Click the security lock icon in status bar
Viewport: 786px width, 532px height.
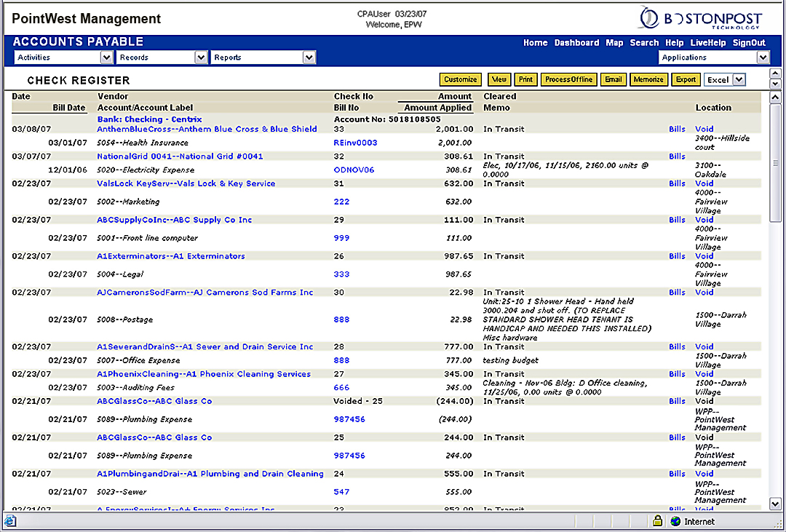(x=657, y=521)
